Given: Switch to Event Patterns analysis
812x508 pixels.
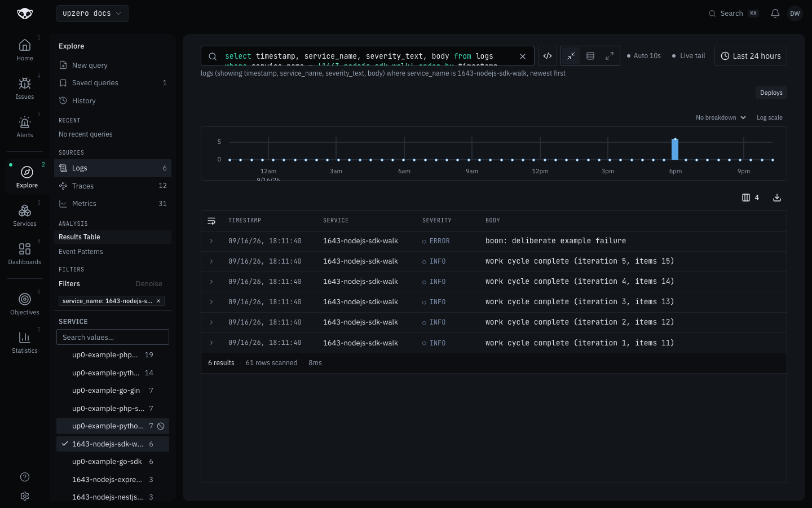Looking at the screenshot, I should [x=113, y=252].
